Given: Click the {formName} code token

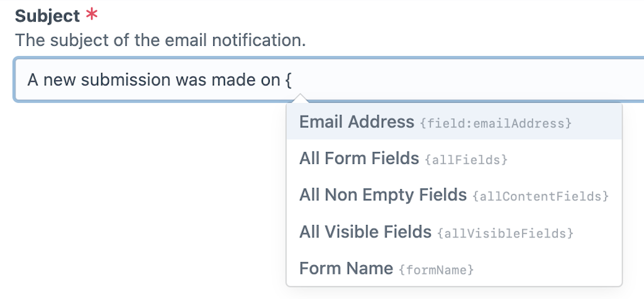Looking at the screenshot, I should (436, 271).
